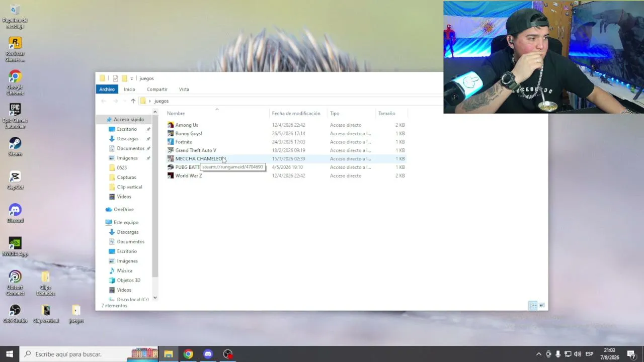Switch to details list view in Explorer

point(533,305)
